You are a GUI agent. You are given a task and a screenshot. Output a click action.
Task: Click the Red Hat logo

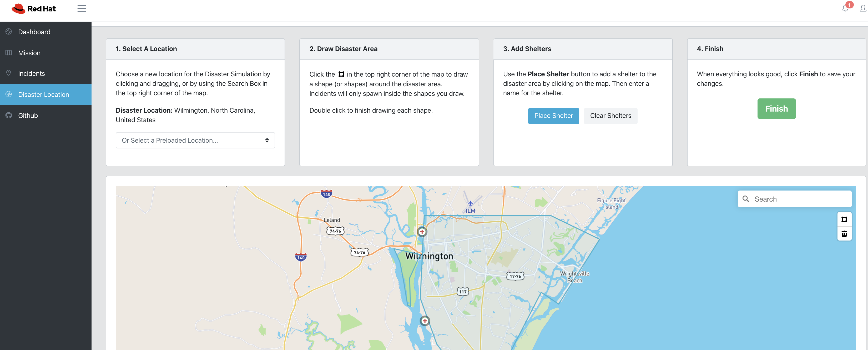click(33, 9)
